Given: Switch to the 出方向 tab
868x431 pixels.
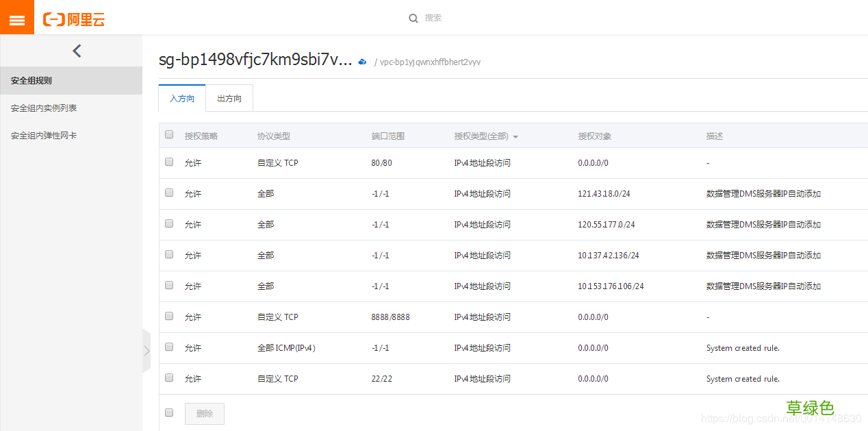Looking at the screenshot, I should [x=229, y=98].
